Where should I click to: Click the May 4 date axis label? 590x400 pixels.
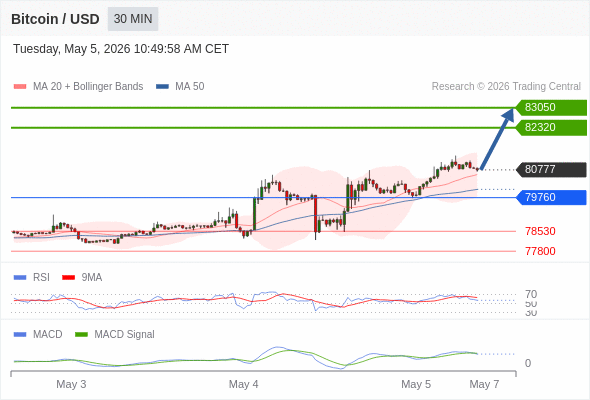(x=243, y=384)
